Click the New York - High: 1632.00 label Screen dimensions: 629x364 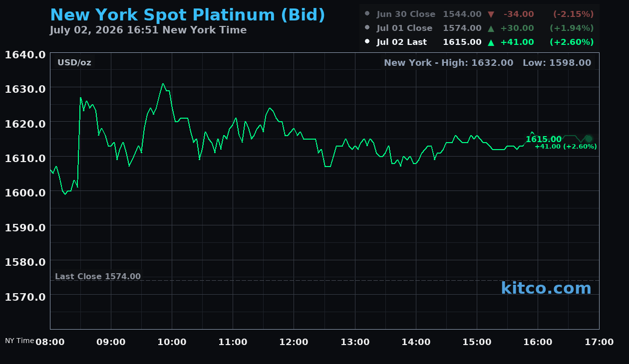[x=449, y=63]
